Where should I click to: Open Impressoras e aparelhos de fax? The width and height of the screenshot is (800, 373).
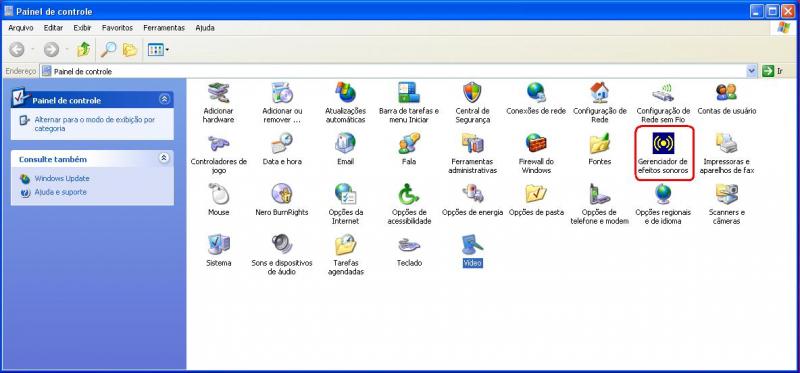(x=727, y=153)
